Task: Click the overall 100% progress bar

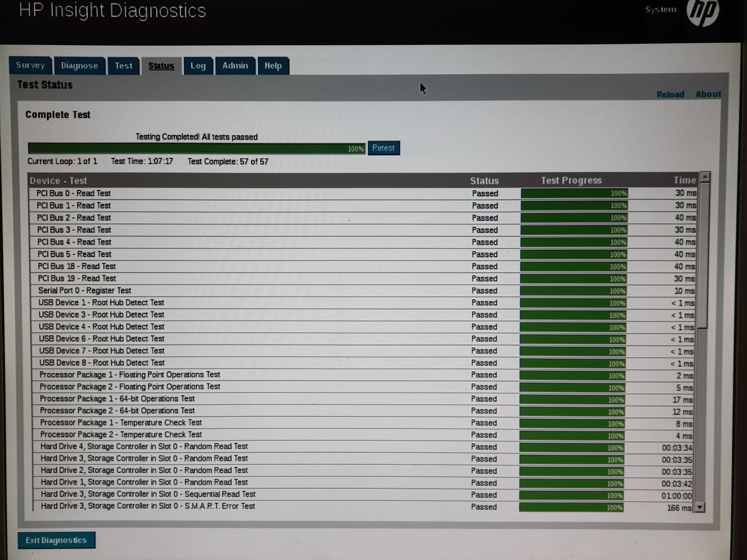Action: [x=197, y=149]
